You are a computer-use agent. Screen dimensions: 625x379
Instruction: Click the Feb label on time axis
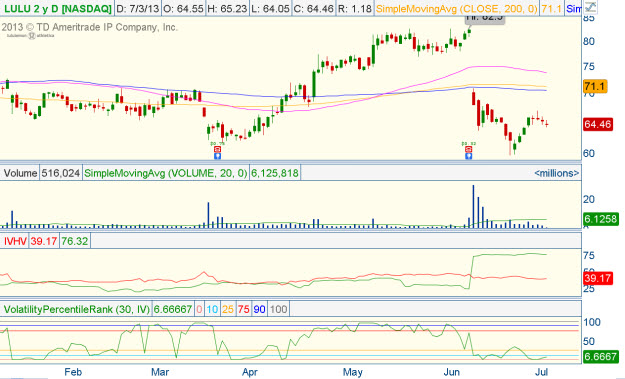[73, 372]
